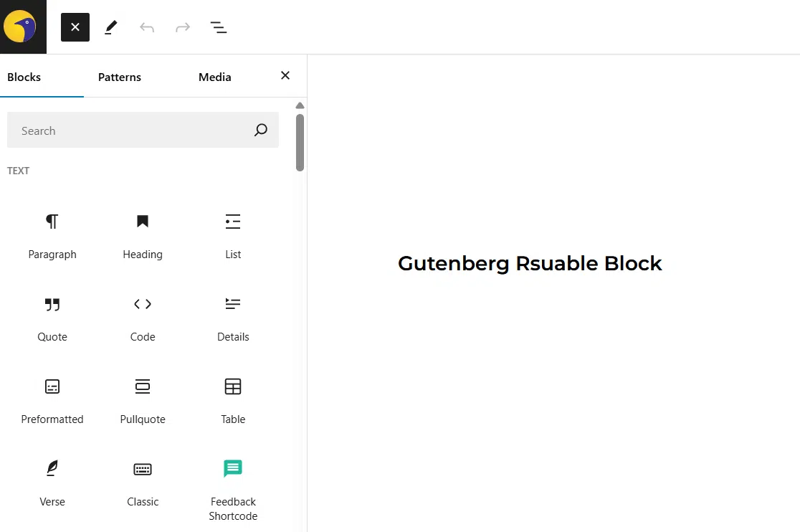Close the block inserter panel
The height and width of the screenshot is (532, 800).
coord(285,75)
